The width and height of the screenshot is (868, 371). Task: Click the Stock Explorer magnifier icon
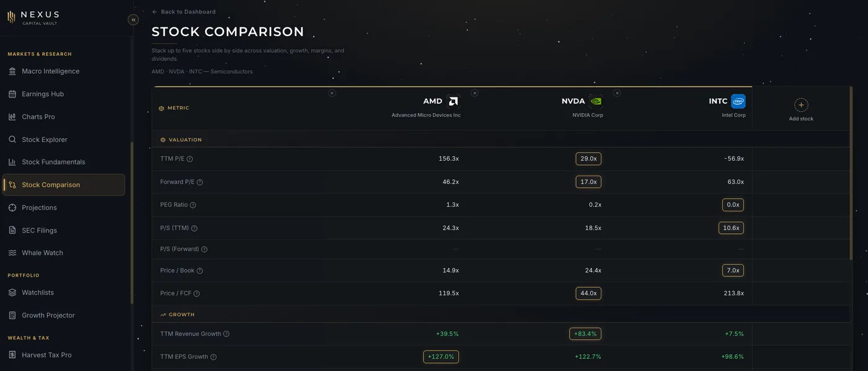pyautogui.click(x=12, y=140)
